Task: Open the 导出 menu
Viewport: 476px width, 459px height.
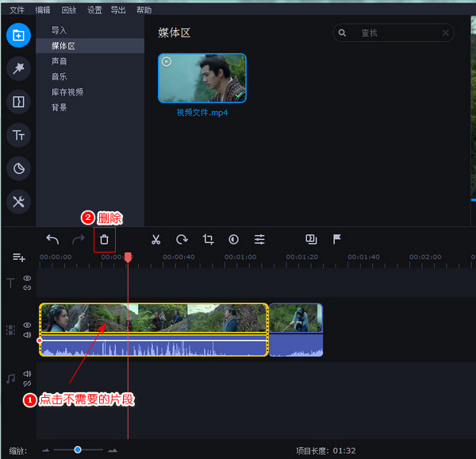Action: pos(118,10)
